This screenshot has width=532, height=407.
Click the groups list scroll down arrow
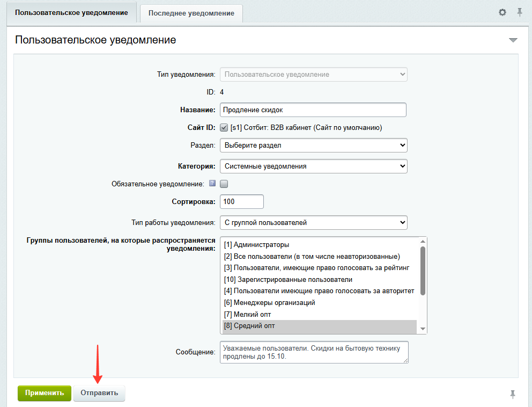[x=423, y=329]
